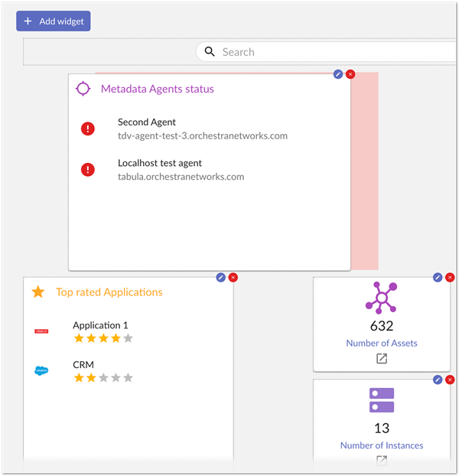Click Application 1 star rating
The height and width of the screenshot is (476, 459).
click(x=103, y=338)
